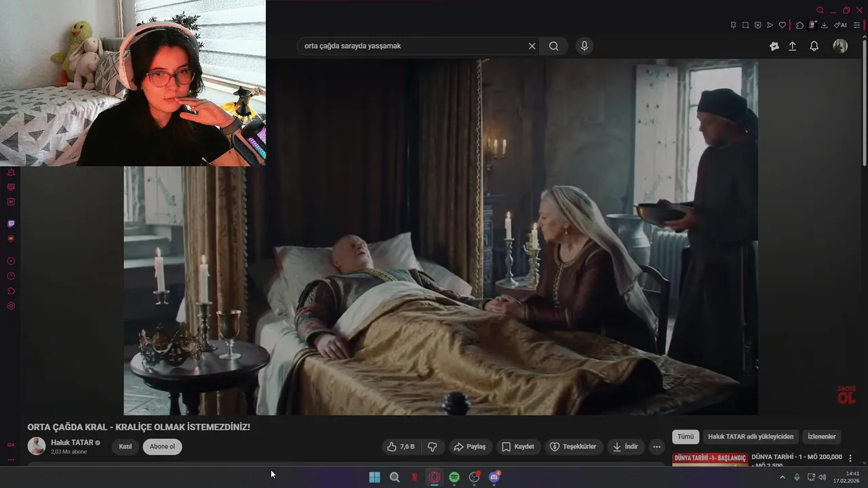Open settings gear in Opera sidebar

click(11, 306)
